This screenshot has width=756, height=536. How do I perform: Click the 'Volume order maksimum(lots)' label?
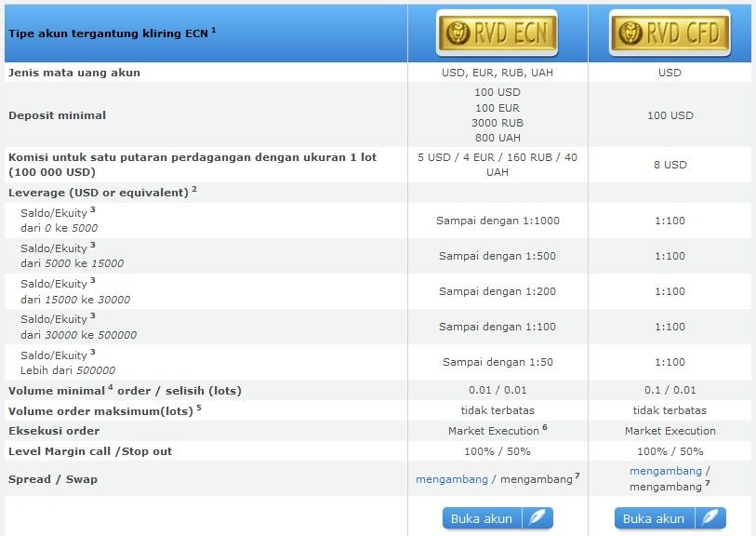[105, 410]
